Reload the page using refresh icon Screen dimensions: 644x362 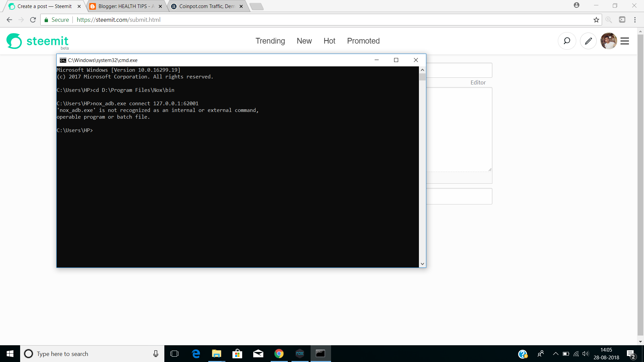33,20
